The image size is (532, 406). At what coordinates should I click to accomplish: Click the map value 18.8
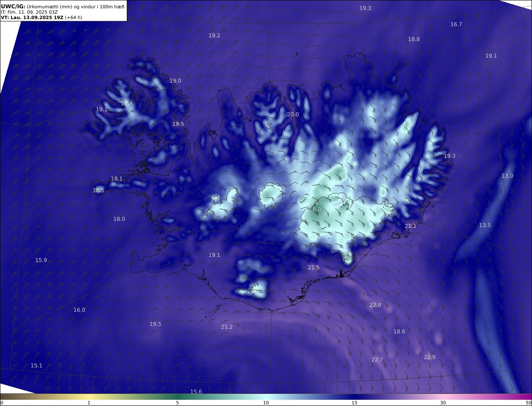(414, 39)
